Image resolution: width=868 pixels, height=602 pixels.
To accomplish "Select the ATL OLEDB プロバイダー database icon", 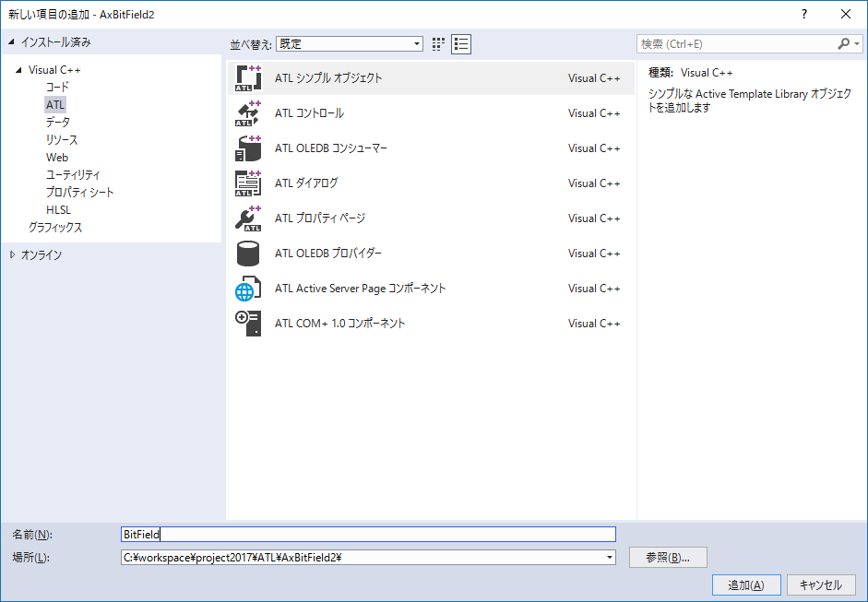I will coord(247,254).
